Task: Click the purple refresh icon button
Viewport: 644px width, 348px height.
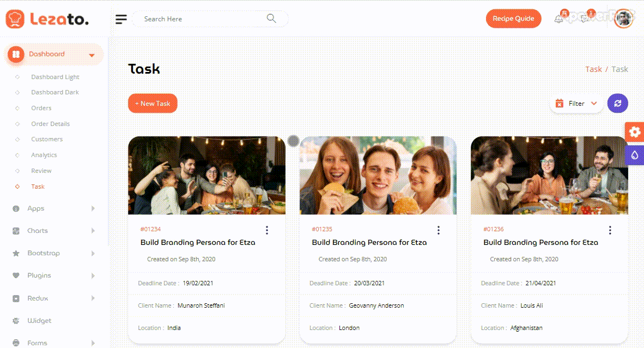Action: (617, 103)
